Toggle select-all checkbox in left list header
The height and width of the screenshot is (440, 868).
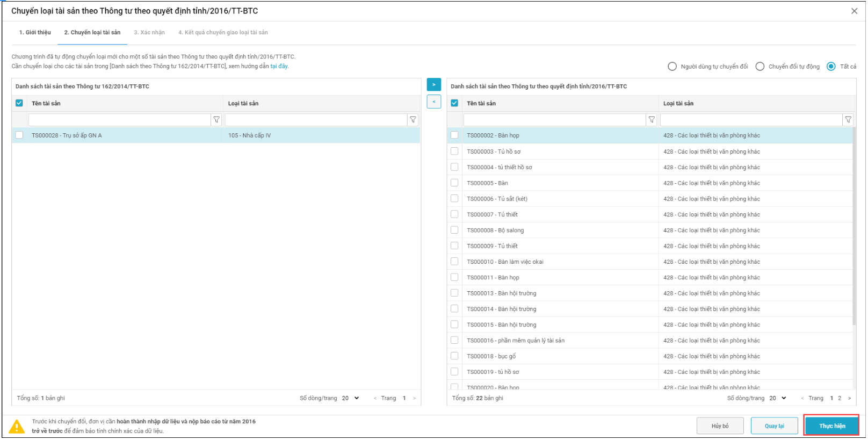(19, 103)
